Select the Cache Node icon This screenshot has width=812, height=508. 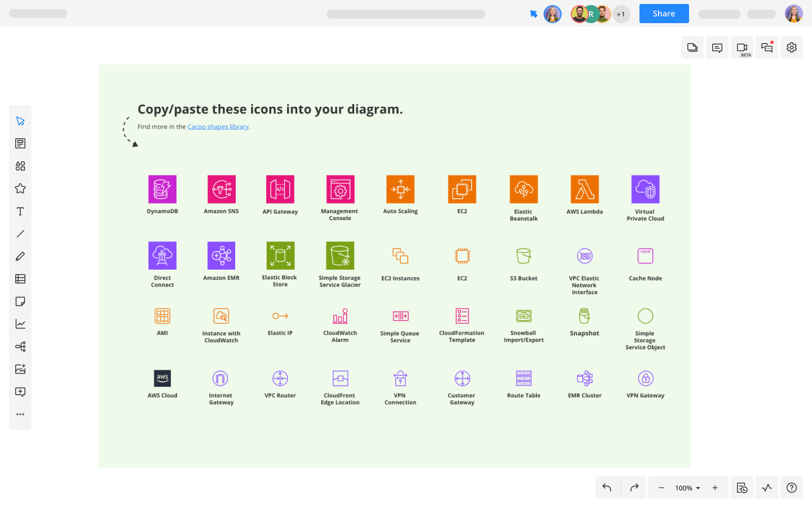(x=646, y=256)
